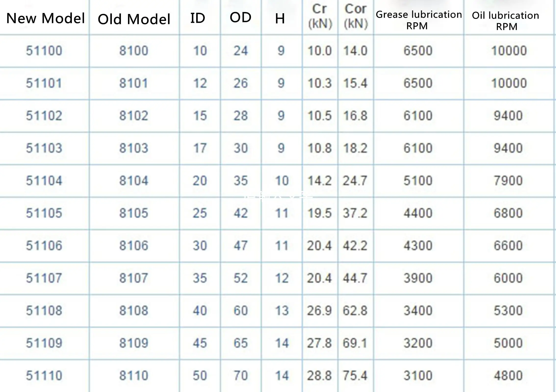Image resolution: width=556 pixels, height=392 pixels.
Task: Click the 7900 oil RPM cell
Action: (508, 181)
